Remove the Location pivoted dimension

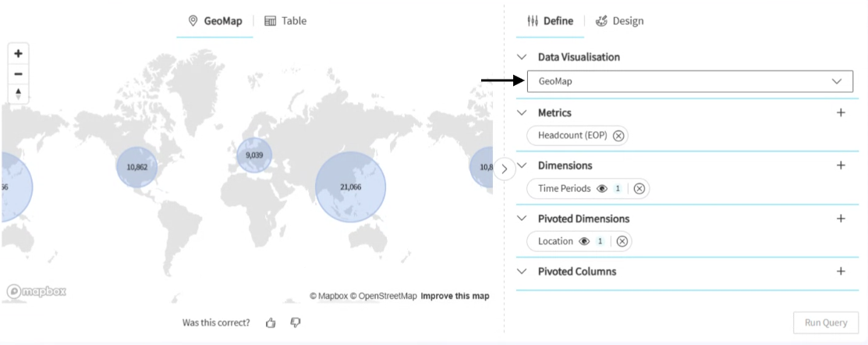tap(622, 242)
